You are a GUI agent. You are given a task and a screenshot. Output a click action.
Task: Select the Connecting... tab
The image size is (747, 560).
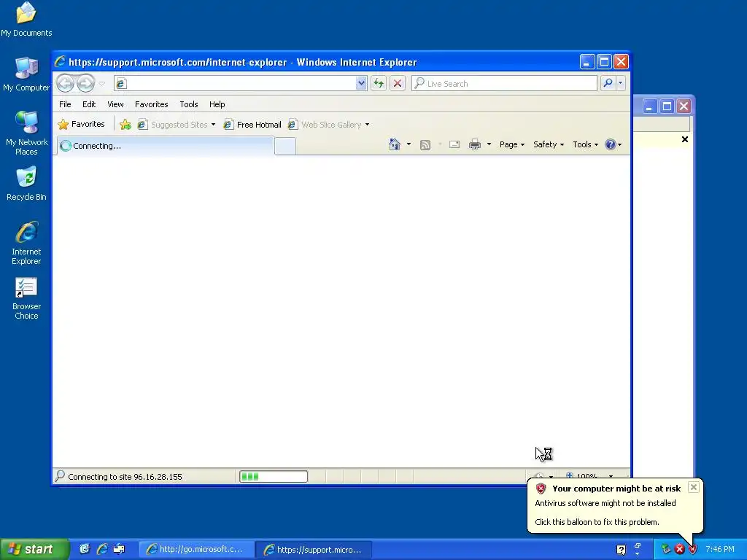[166, 146]
